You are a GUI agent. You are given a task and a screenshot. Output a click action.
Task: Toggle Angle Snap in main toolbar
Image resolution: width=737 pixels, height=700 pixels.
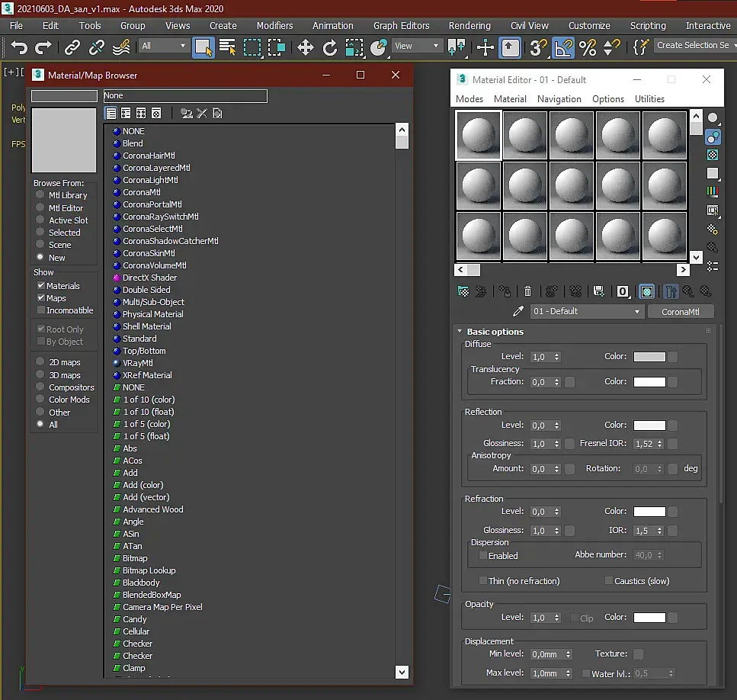pos(563,48)
